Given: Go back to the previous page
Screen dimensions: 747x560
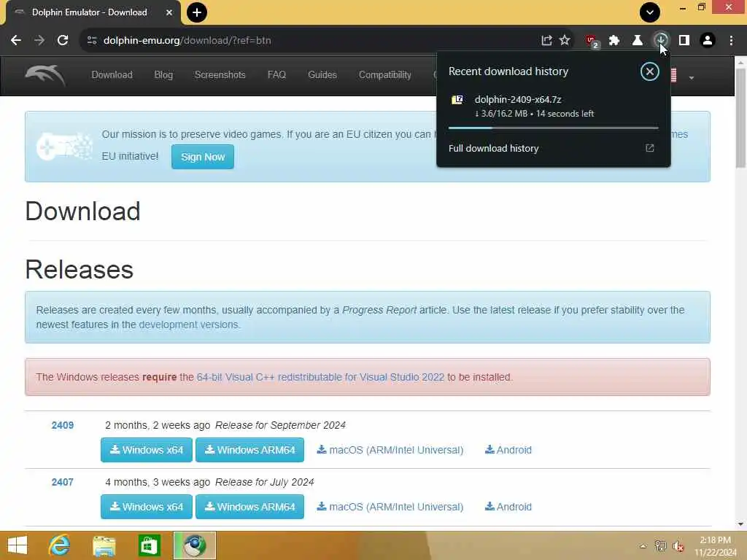Looking at the screenshot, I should [16, 41].
